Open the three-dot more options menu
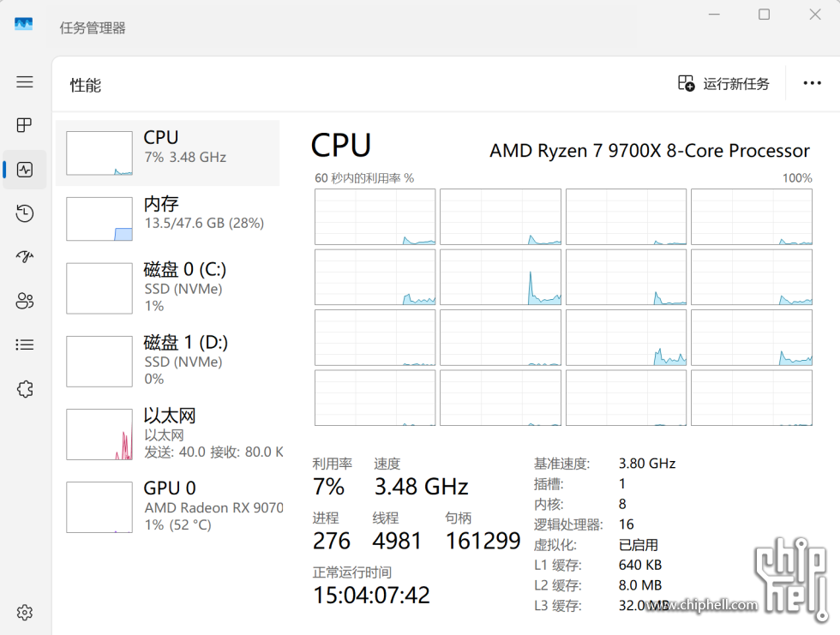The width and height of the screenshot is (840, 635). [x=812, y=83]
